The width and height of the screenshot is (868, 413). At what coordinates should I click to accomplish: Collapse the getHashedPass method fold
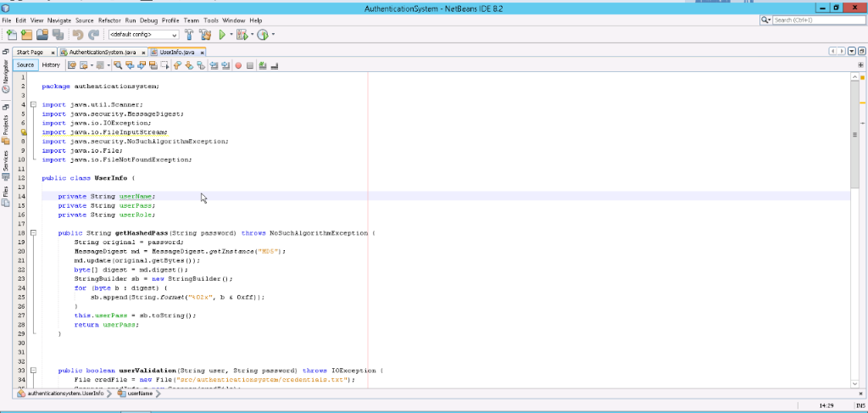pyautogui.click(x=33, y=233)
